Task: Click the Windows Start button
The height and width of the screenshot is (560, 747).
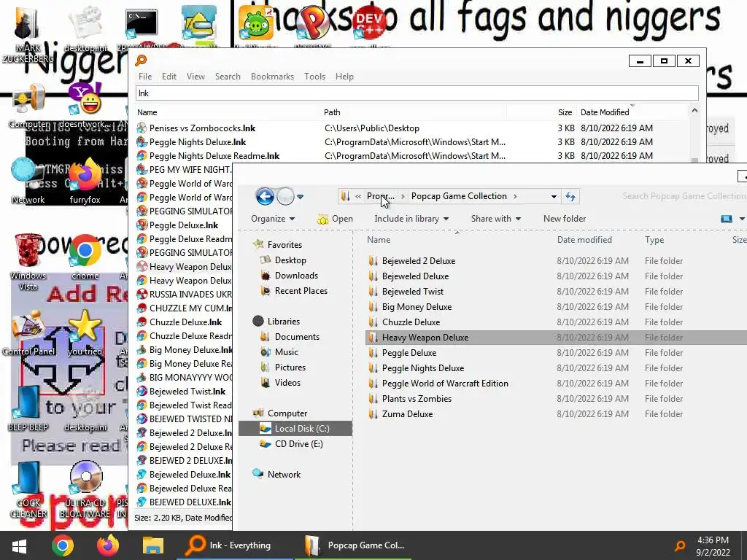Action: pos(19,545)
